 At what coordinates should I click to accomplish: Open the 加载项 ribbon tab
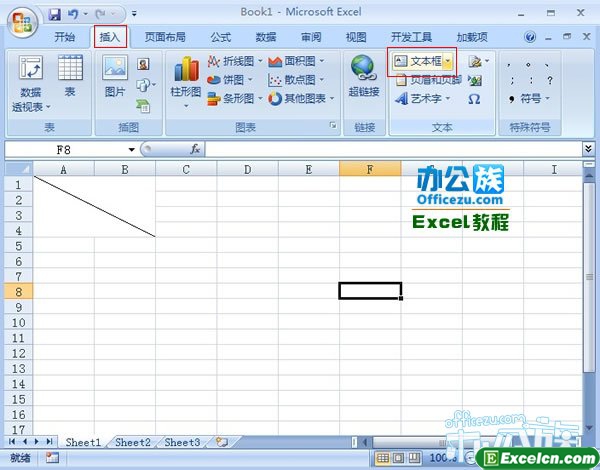click(472, 37)
